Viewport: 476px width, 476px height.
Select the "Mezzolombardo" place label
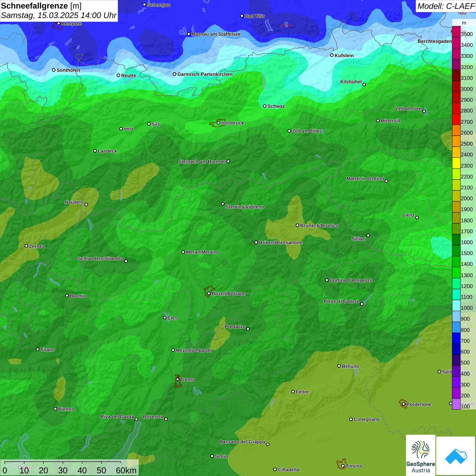click(194, 350)
